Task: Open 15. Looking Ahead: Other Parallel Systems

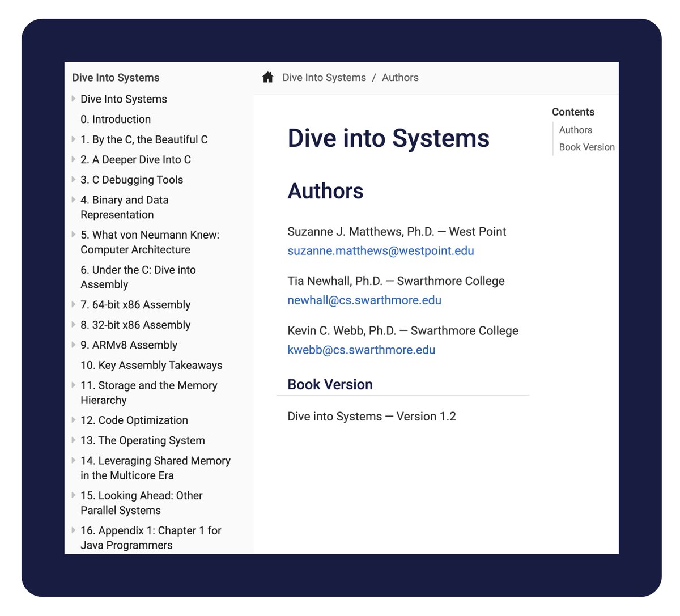Action: pos(142,503)
